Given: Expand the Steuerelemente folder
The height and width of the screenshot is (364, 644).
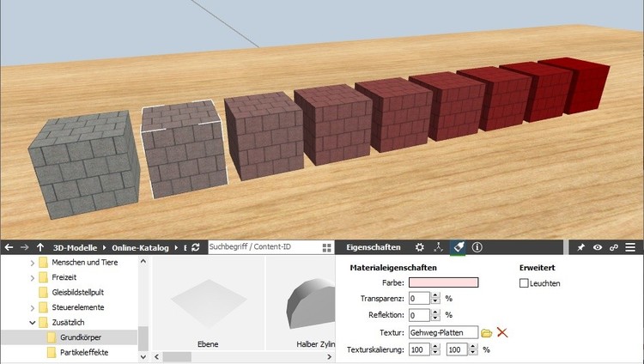Looking at the screenshot, I should pyautogui.click(x=33, y=307).
